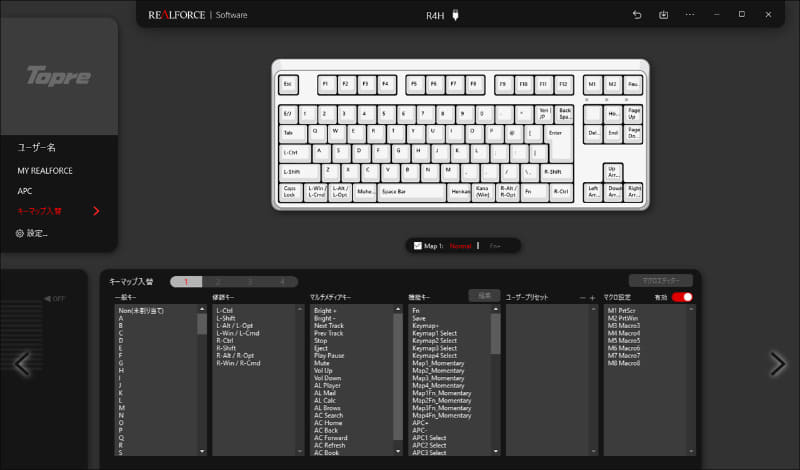Screen dimensions: 800x470
Task: Toggle the red マクロ設定 有効 switch
Action: pos(682,297)
